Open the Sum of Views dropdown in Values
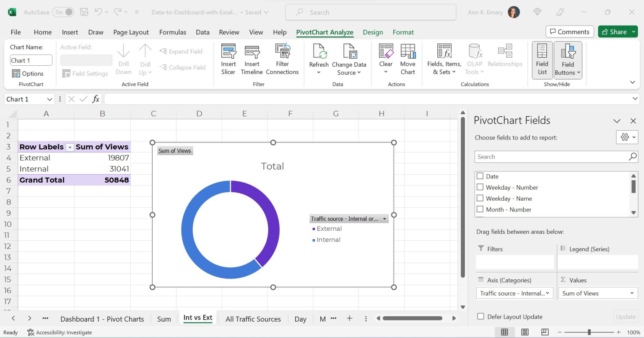 pyautogui.click(x=632, y=293)
